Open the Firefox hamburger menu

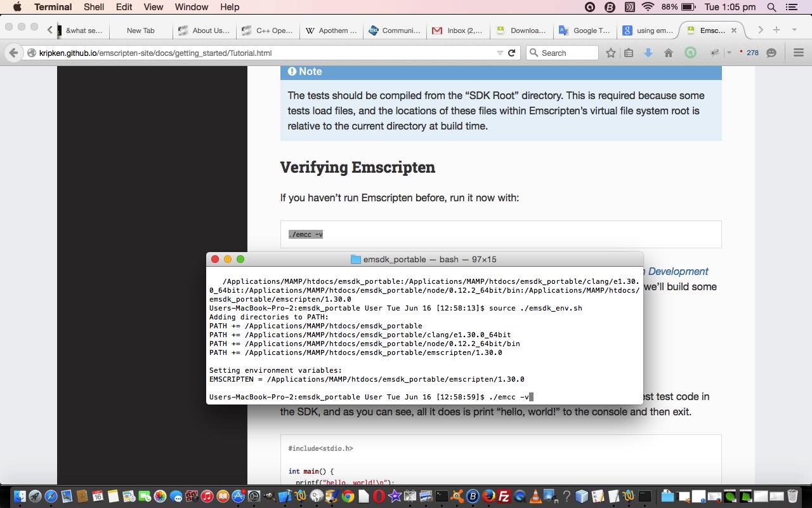[x=799, y=53]
